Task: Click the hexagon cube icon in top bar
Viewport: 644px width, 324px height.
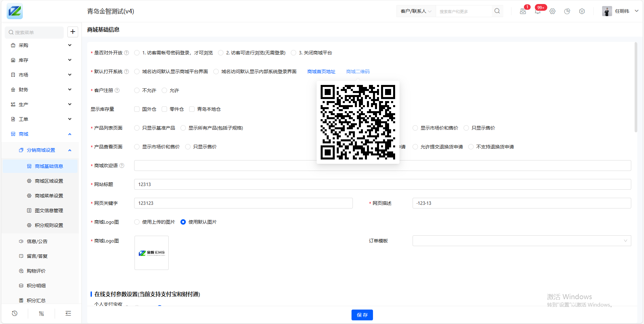Action: coord(582,11)
